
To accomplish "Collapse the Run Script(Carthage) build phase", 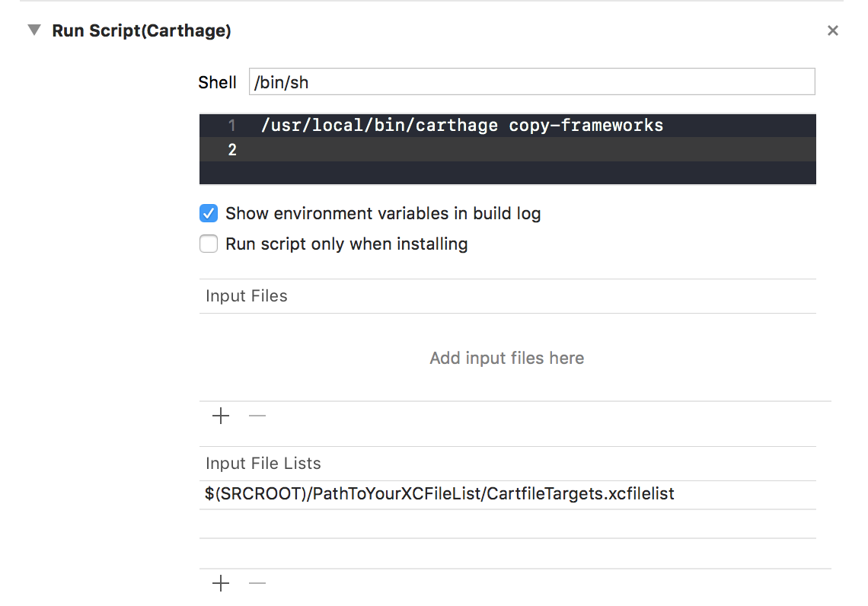I will (x=34, y=30).
